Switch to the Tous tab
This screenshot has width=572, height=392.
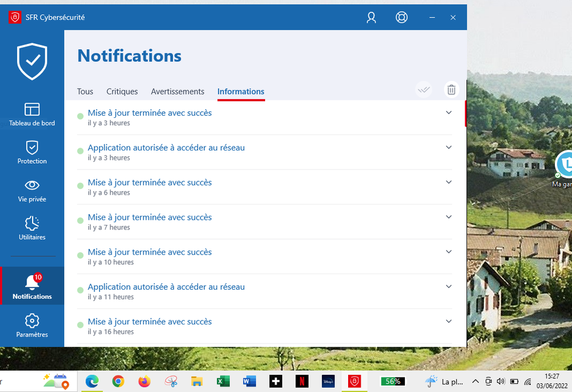85,92
